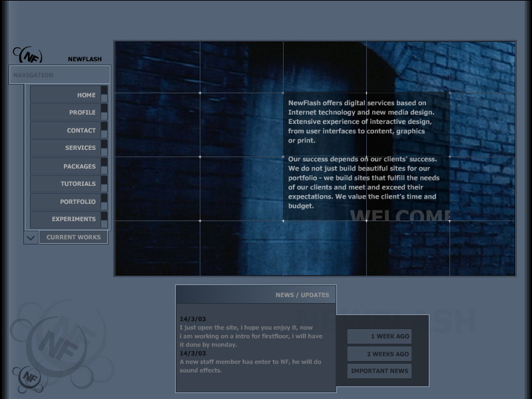Click the paragraph starting "NewFlash offers digital services"
532x399 pixels.
point(362,121)
